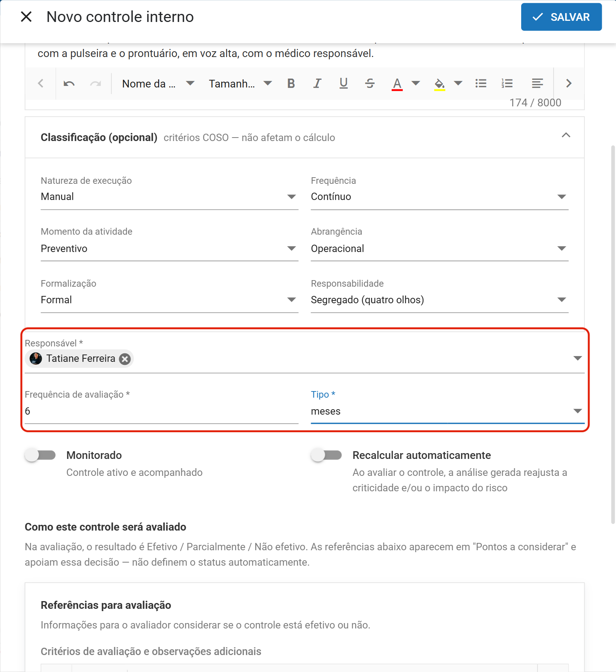
Task: Open the Formalização dropdown
Action: [x=170, y=300]
